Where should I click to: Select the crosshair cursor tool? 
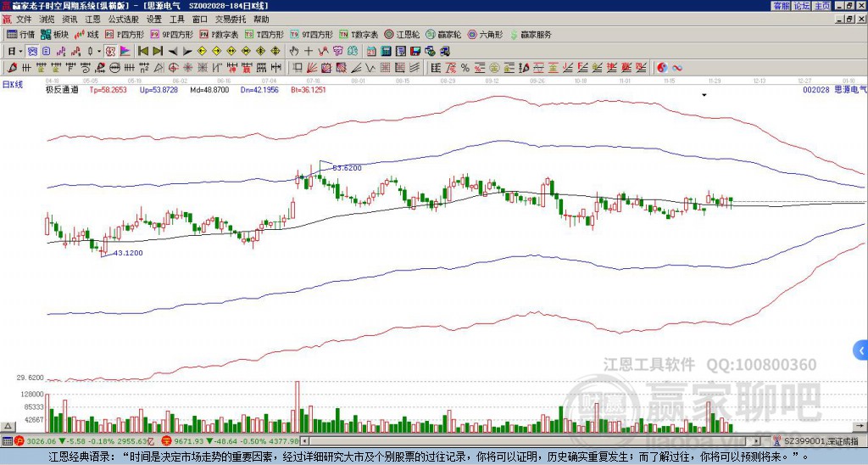309,52
